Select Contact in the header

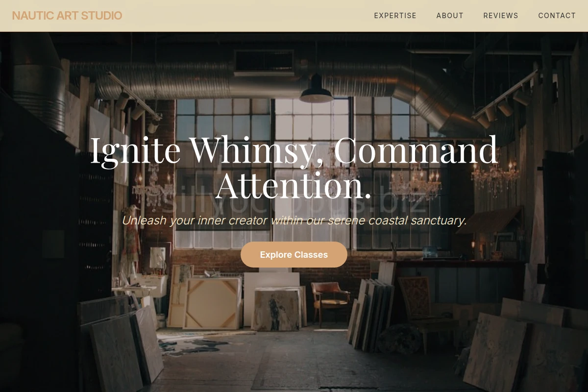[557, 16]
